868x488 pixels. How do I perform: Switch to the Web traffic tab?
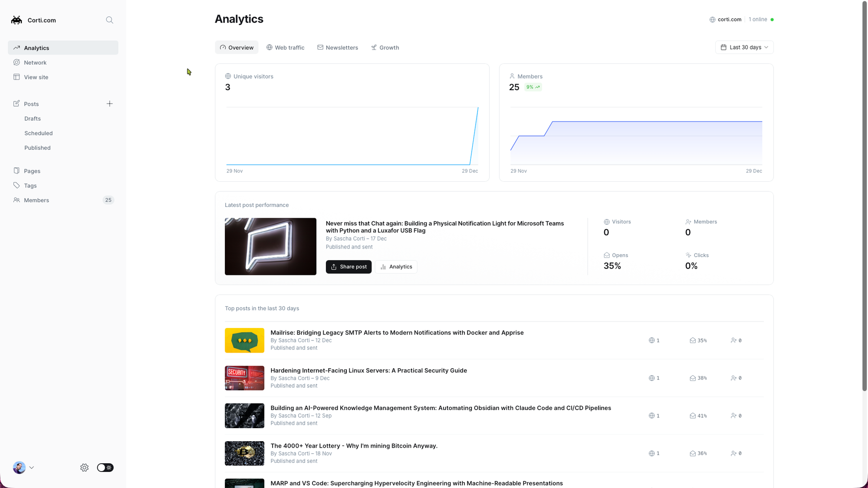[x=285, y=47]
